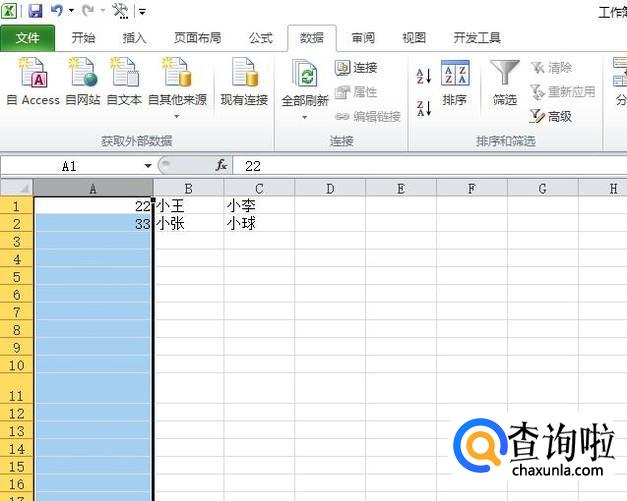Open Customize Quick Access Toolbar dropdown
Viewport: 627px width, 501px height.
[x=142, y=11]
